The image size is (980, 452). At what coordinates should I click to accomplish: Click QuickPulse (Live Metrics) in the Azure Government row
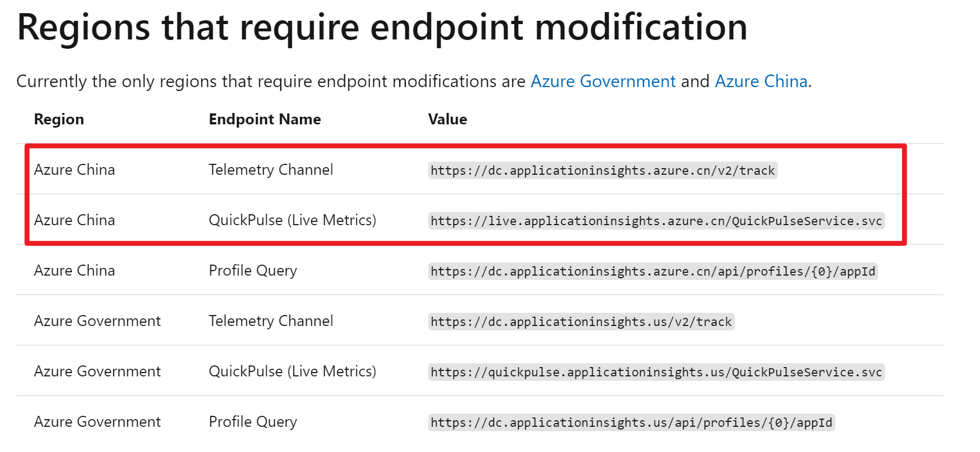[292, 371]
